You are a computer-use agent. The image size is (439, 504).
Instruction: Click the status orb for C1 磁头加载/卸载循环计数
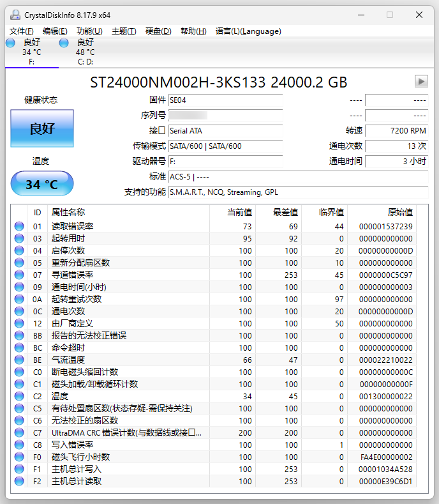pos(19,384)
